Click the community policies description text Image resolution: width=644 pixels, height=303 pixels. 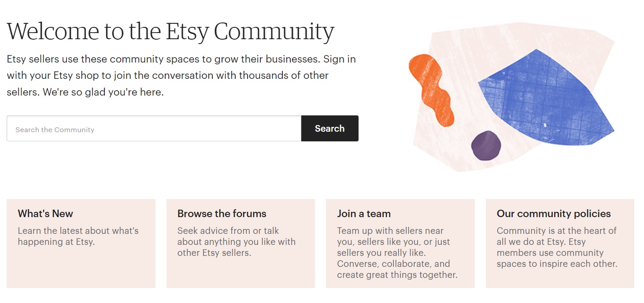[x=558, y=247]
